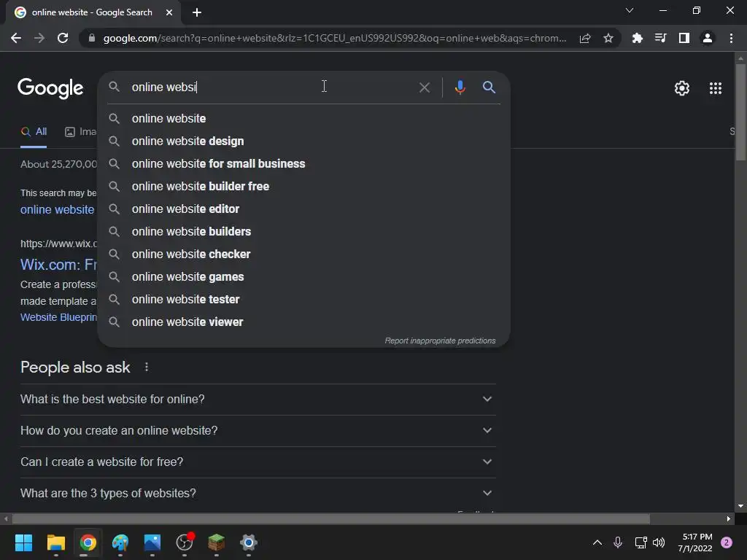Toggle the Chrome side panel
The image size is (747, 560).
click(684, 38)
